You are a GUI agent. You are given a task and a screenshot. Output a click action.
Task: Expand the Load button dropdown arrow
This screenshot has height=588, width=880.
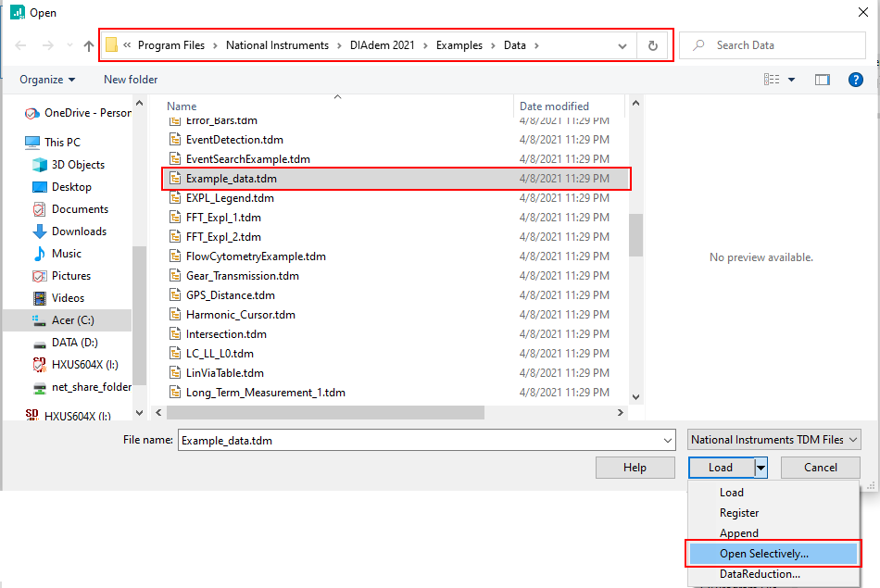tap(761, 468)
